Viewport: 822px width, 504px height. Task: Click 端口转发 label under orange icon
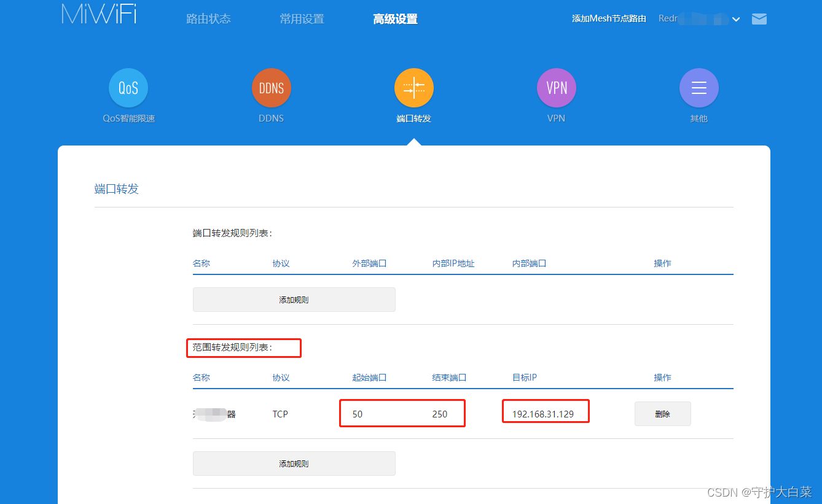[414, 118]
